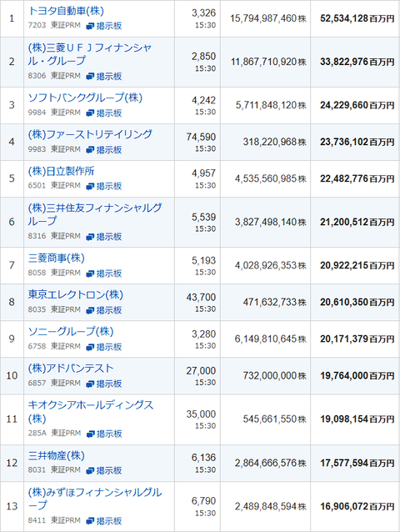The image size is (400, 532).
Task: Open the 三菱商事(株) stock link
Action: click(x=57, y=258)
